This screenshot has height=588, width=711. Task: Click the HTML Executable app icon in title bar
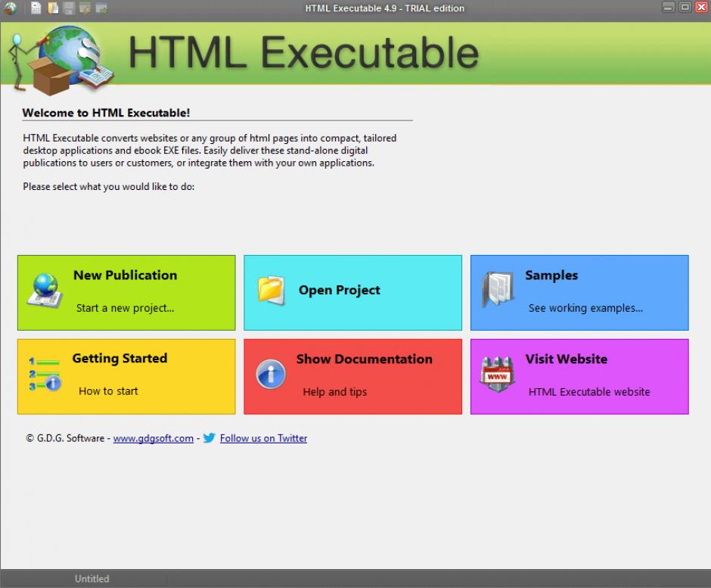[11, 8]
